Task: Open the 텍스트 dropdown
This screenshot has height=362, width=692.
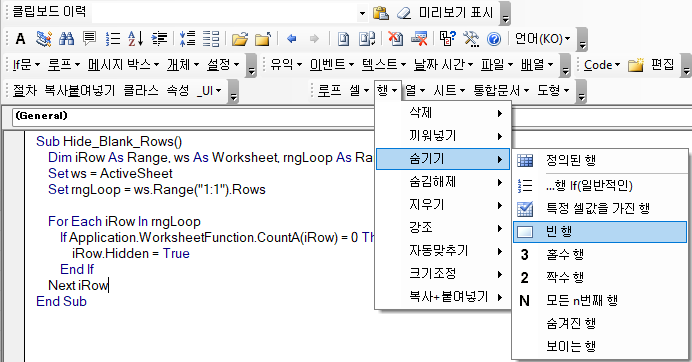Action: pyautogui.click(x=384, y=65)
